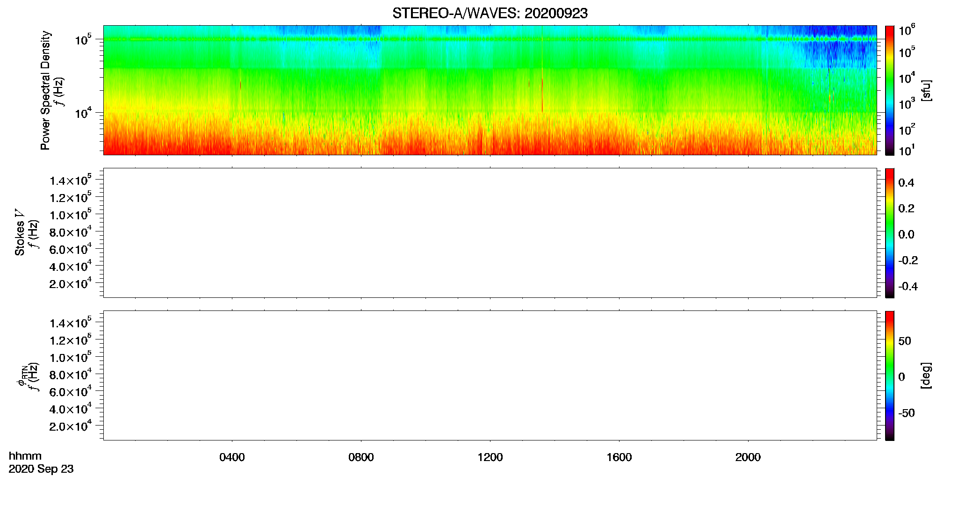Screen dimensions: 980x505
Task: Select the Power Spectral Density axis label
Action: coord(45,90)
